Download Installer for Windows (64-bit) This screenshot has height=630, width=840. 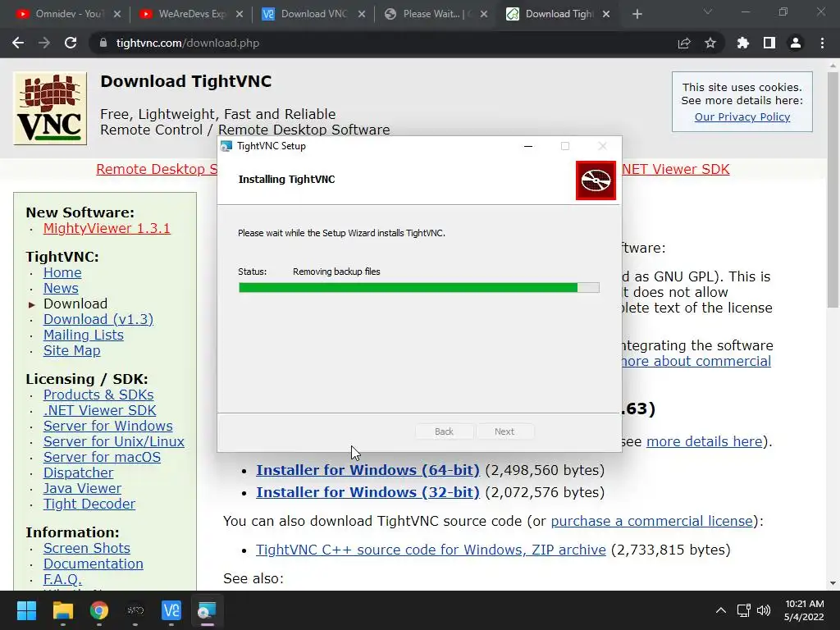(x=367, y=470)
